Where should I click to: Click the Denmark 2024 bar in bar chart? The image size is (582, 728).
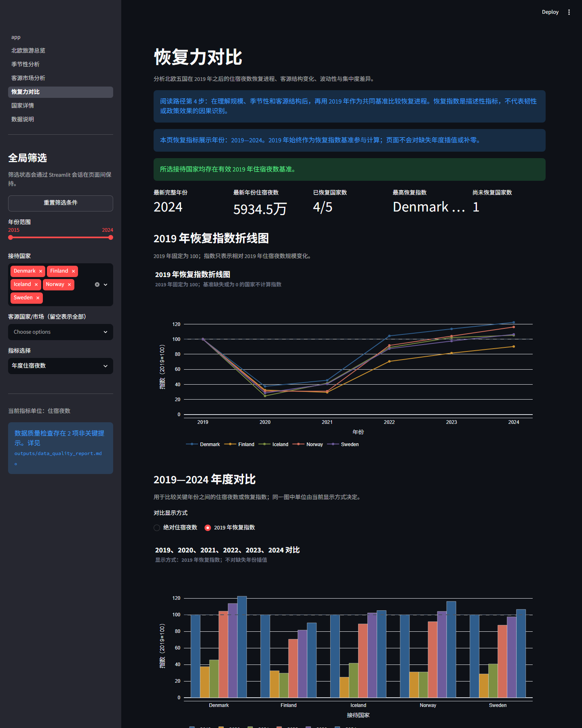click(242, 647)
